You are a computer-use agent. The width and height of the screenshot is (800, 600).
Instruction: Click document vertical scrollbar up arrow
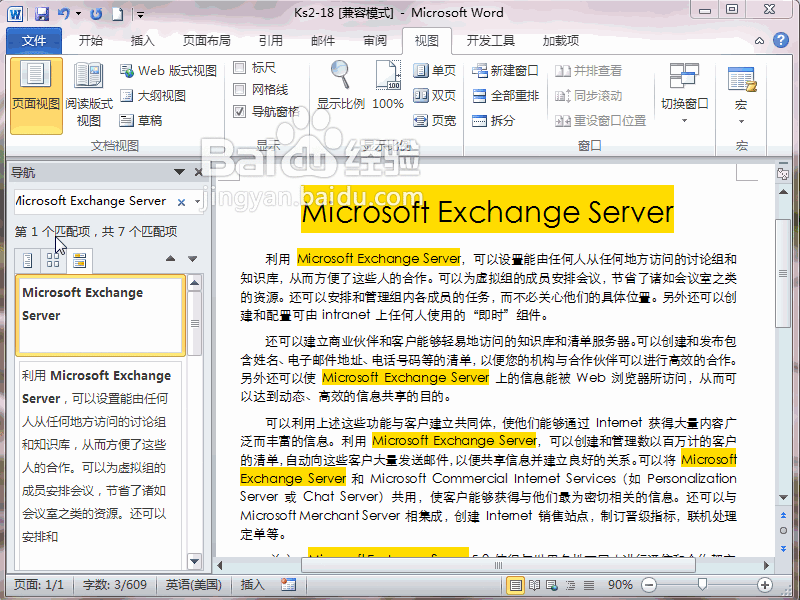(x=783, y=192)
